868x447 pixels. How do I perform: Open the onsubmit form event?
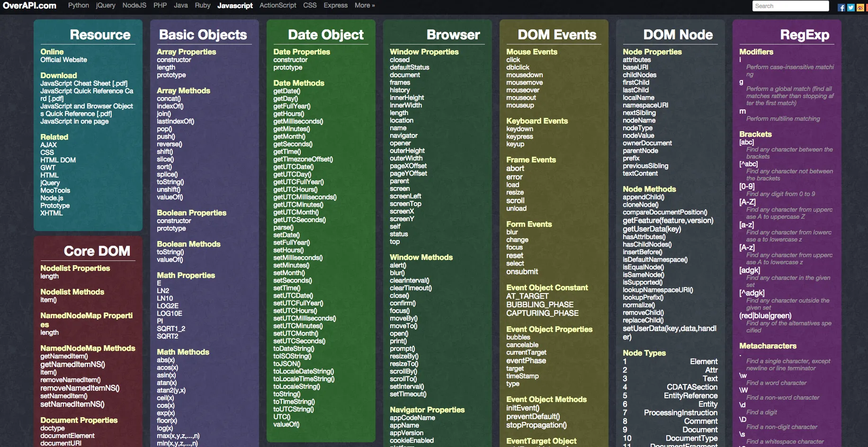[522, 271]
